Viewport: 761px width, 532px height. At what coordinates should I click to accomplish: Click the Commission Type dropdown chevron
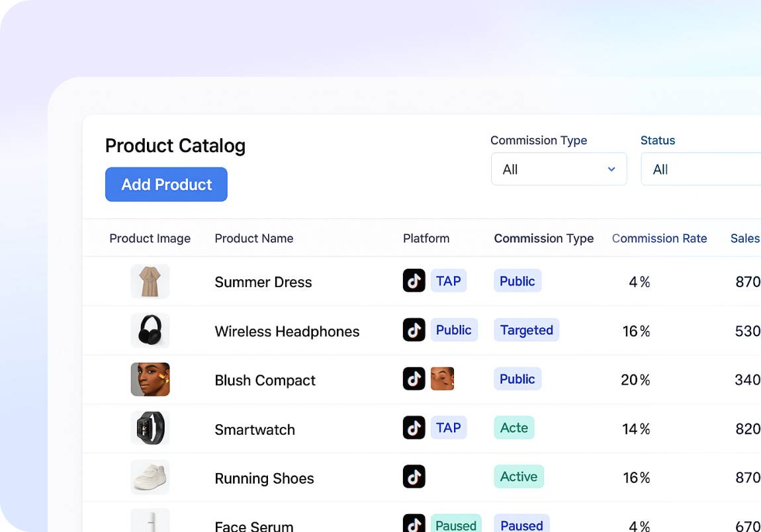pos(611,169)
